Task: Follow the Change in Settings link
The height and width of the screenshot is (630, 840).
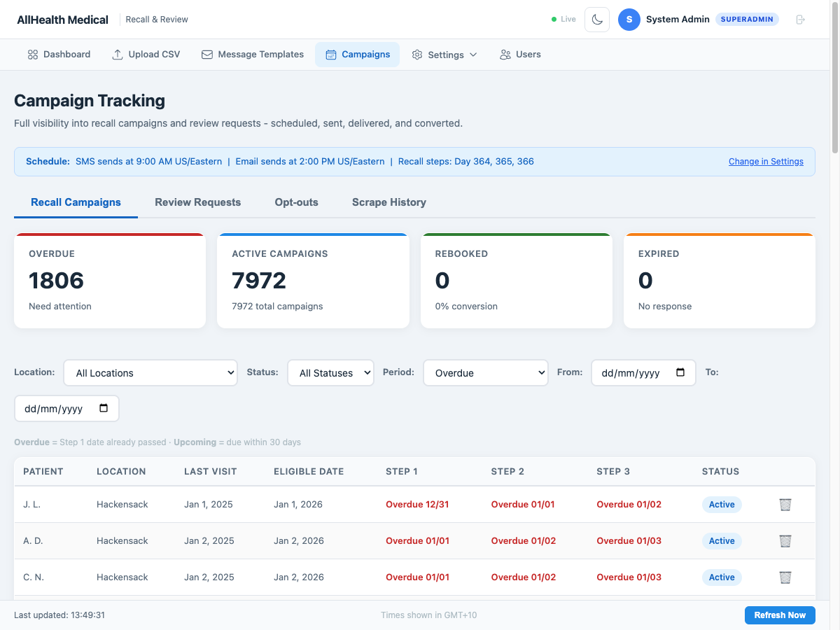Action: coord(766,161)
